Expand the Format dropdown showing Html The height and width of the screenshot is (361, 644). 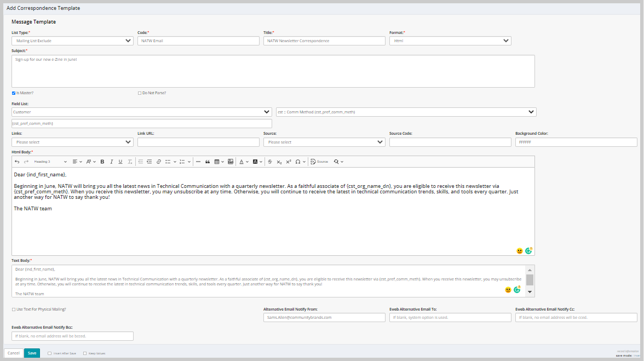coord(450,41)
